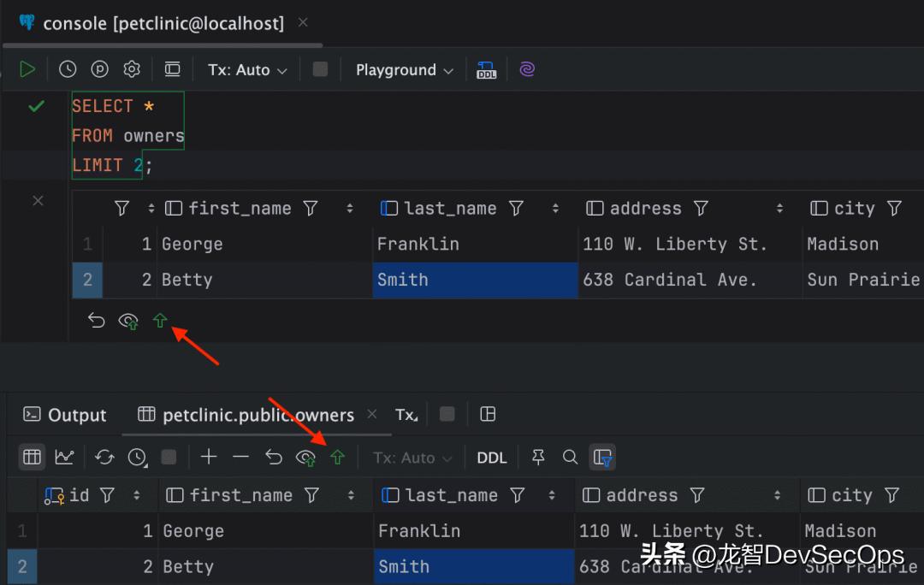The height and width of the screenshot is (585, 924).
Task: Open auto-refresh clock in bottom toolbar
Action: [x=137, y=458]
